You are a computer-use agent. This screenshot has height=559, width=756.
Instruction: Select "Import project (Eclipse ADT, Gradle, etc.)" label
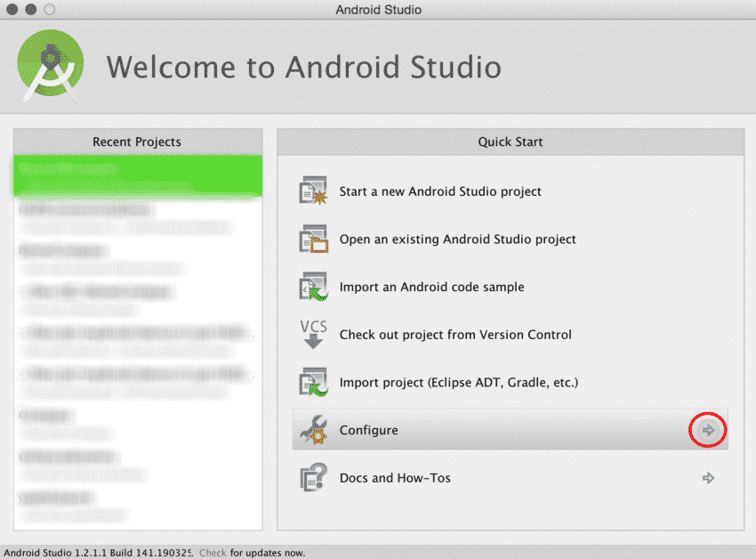[x=459, y=383]
